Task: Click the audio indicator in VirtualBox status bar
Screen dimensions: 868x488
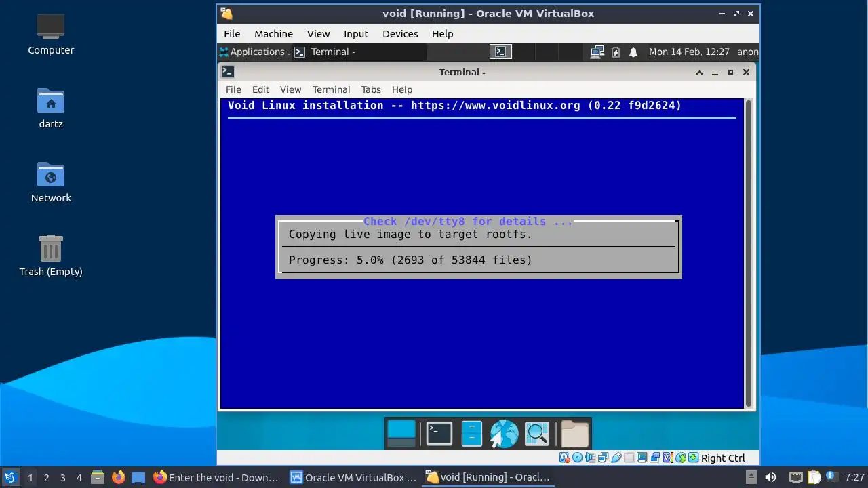Action: point(590,458)
